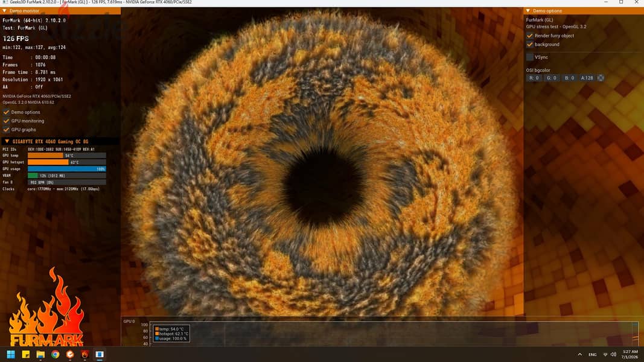This screenshot has height=362, width=644.
Task: Open the orange hexagon checkmark taskbar app
Action: [x=70, y=354]
